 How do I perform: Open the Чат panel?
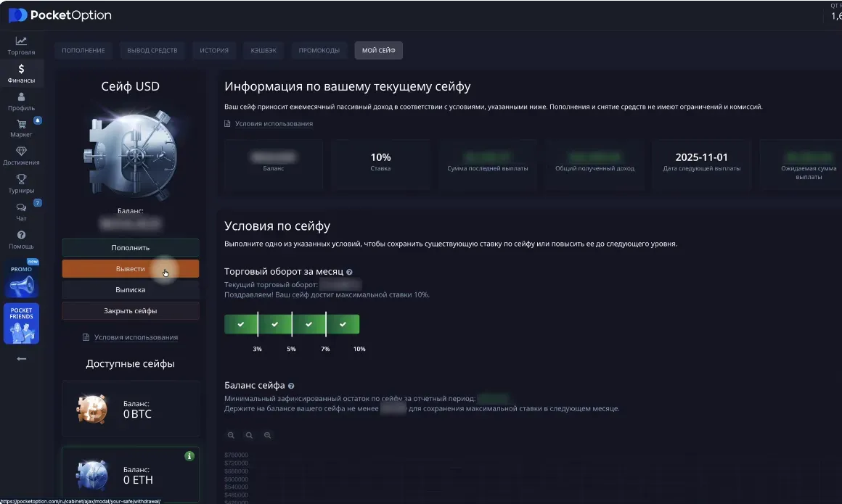(21, 212)
